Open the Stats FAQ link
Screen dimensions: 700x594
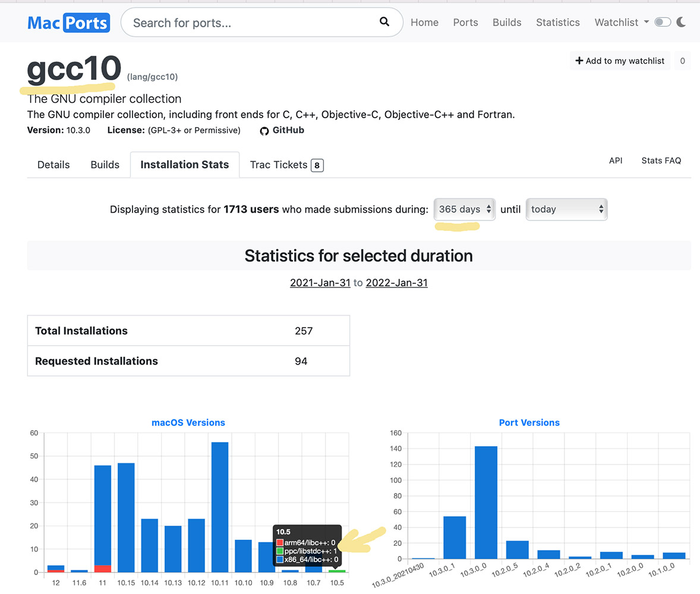(x=661, y=160)
